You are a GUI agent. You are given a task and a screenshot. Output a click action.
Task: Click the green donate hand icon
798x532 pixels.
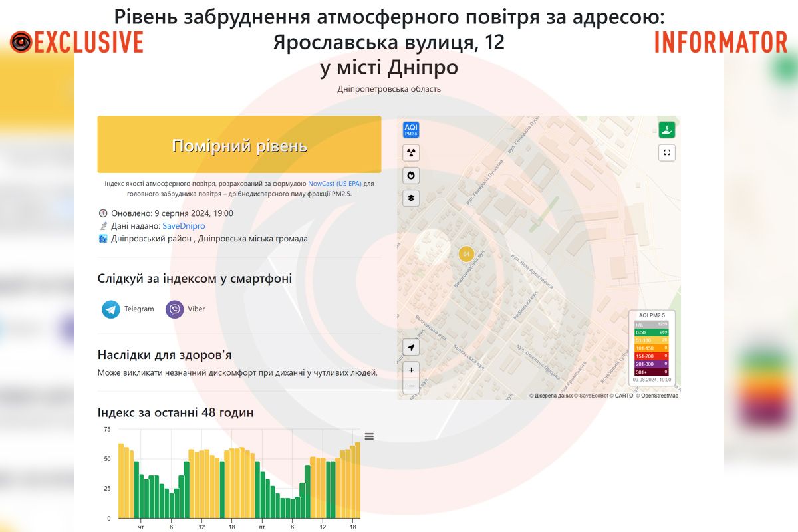pyautogui.click(x=666, y=130)
